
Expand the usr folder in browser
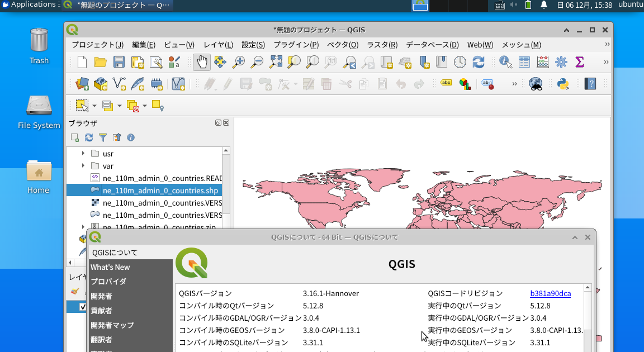point(83,153)
